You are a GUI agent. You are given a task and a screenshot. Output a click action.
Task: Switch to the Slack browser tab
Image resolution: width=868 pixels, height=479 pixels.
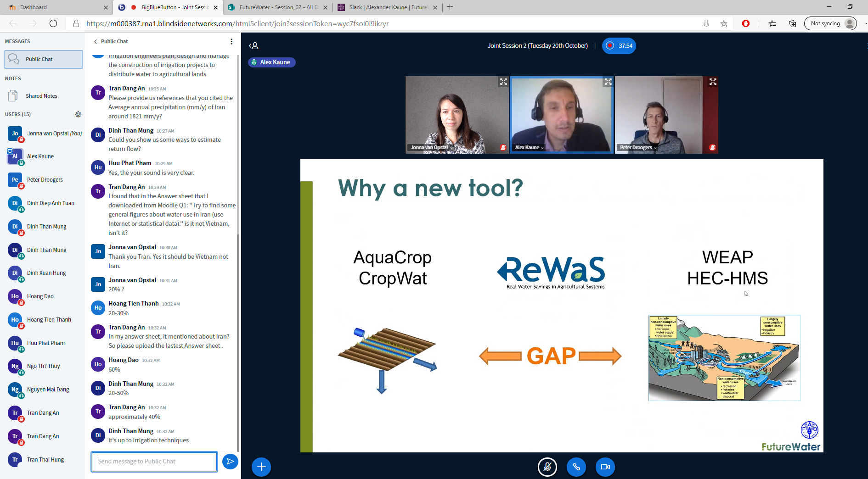(x=388, y=7)
